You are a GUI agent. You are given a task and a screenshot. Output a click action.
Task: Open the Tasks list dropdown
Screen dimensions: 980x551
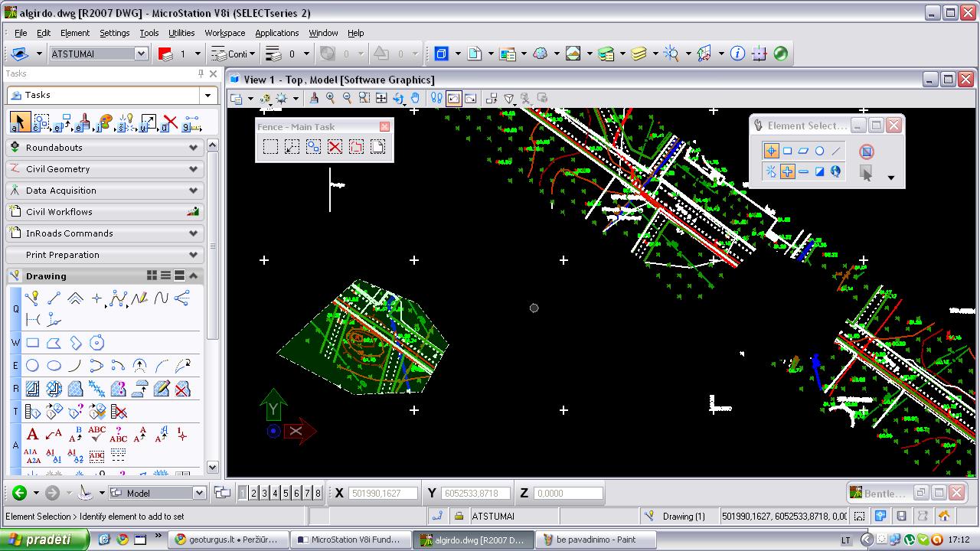207,96
